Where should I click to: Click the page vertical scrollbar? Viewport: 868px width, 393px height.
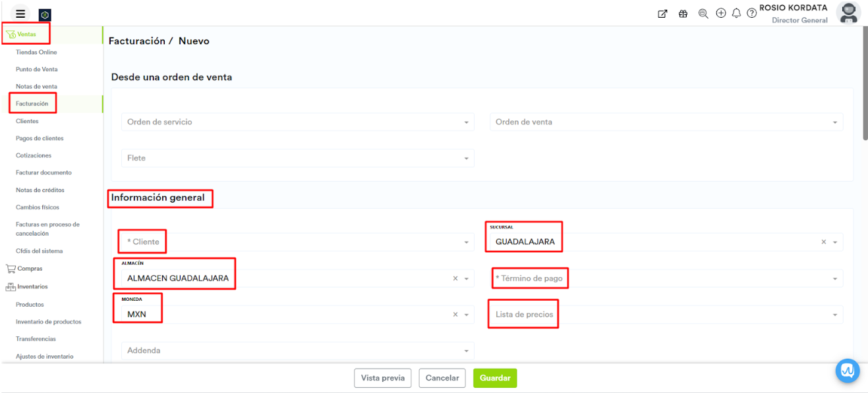(865, 86)
